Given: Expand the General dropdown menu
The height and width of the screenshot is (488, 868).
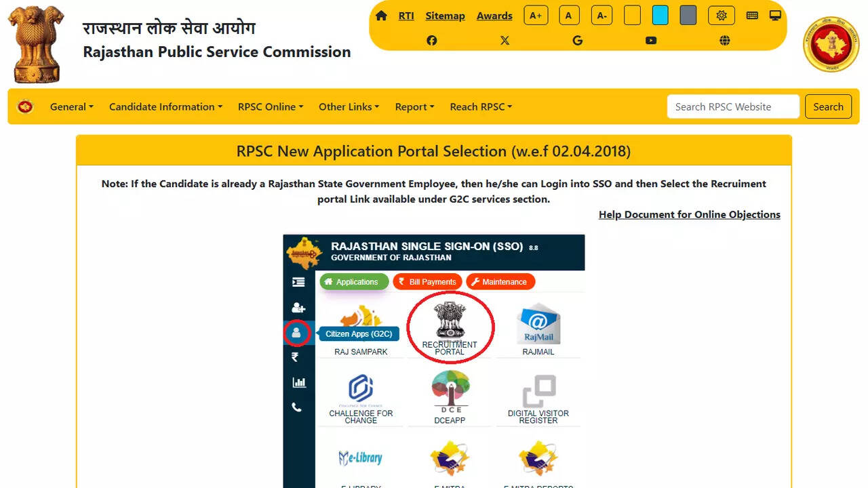Looking at the screenshot, I should 71,106.
